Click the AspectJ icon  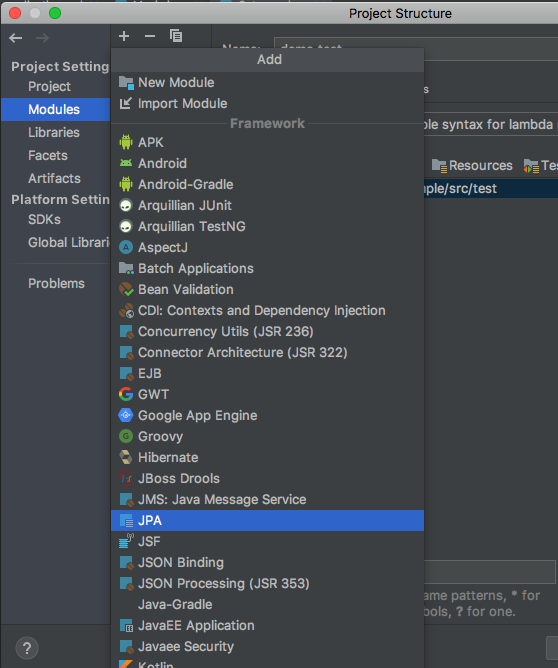point(126,247)
